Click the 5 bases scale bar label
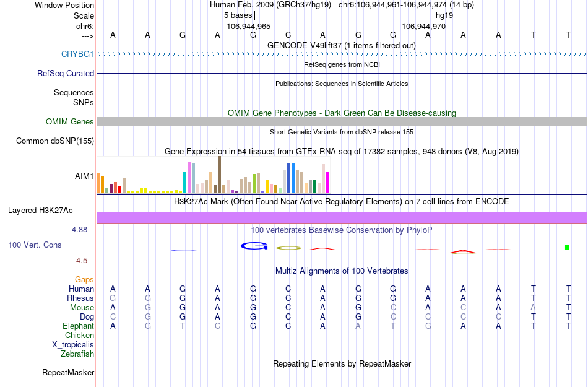 pyautogui.click(x=238, y=15)
